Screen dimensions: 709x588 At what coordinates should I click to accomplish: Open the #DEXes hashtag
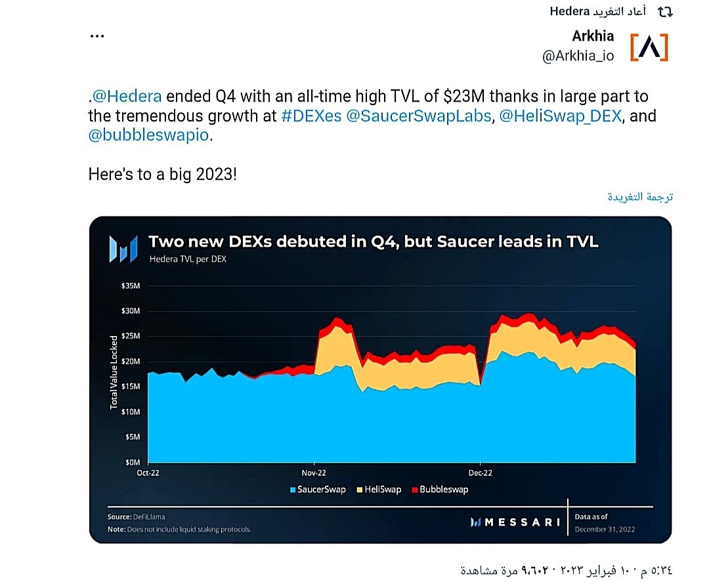[x=311, y=116]
